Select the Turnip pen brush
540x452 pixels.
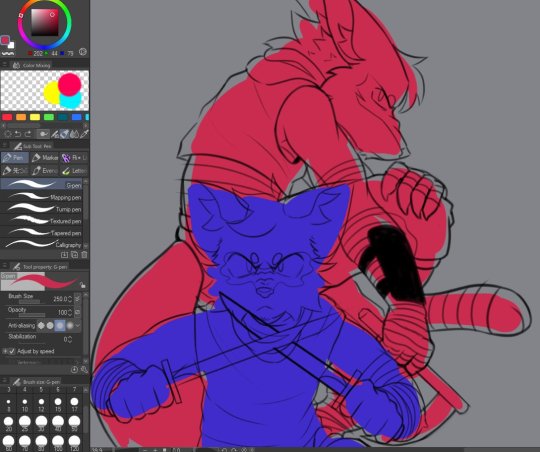tap(41, 209)
